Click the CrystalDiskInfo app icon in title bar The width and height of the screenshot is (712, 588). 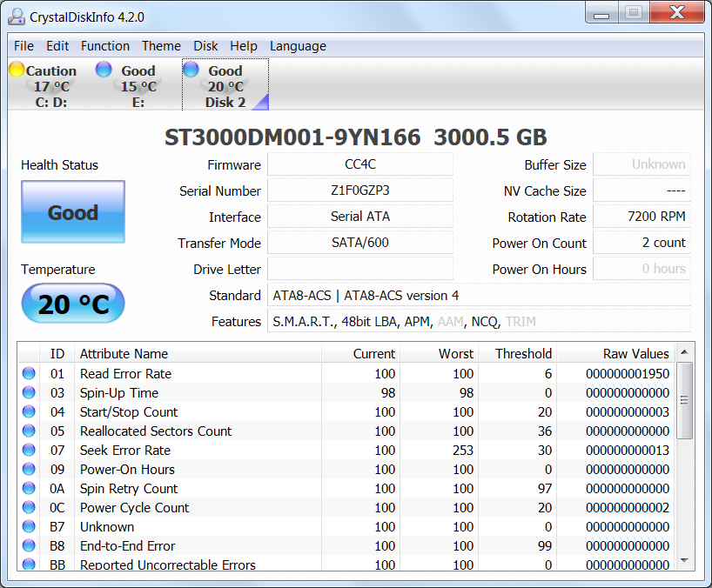pyautogui.click(x=17, y=17)
